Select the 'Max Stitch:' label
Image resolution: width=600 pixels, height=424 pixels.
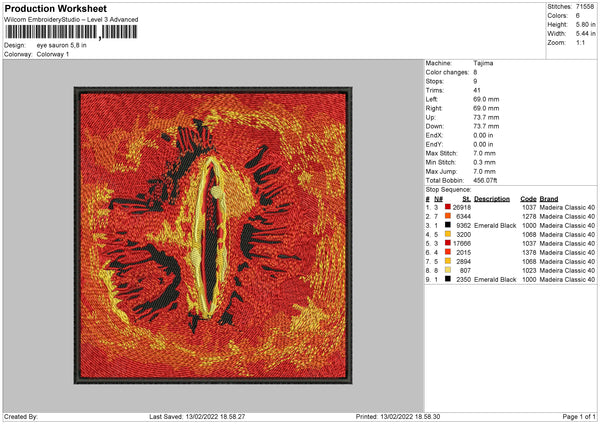[441, 153]
